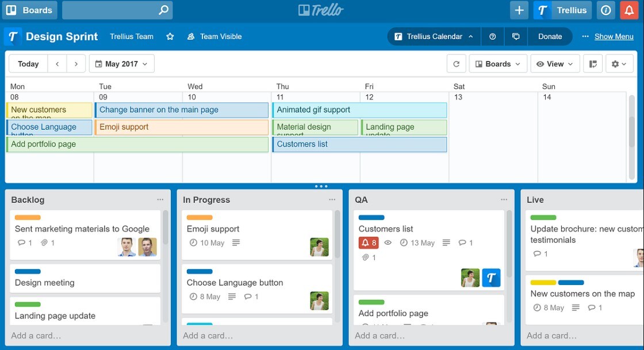Viewport: 644px width, 350px height.
Task: Star the Design Sprint board
Action: pos(170,37)
